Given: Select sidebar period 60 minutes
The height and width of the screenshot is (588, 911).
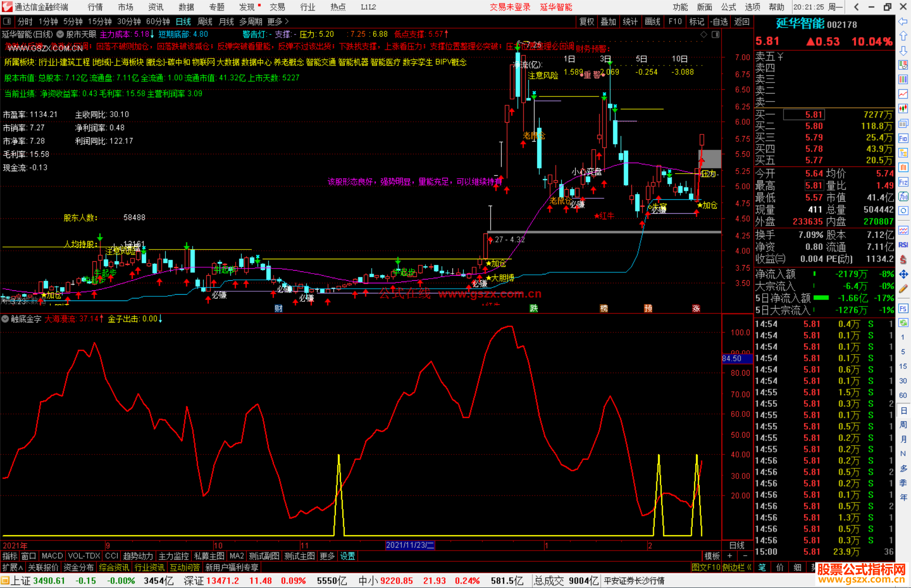Looking at the screenshot, I should click(x=903, y=395).
